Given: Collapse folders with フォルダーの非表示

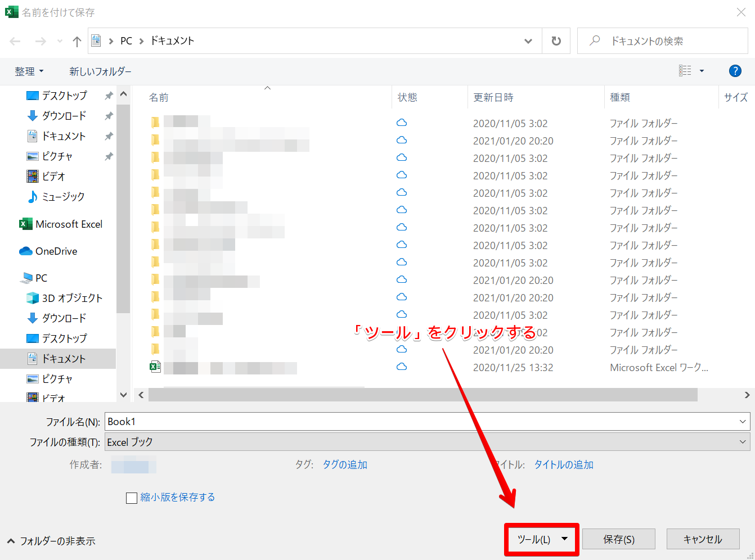Looking at the screenshot, I should click(52, 541).
